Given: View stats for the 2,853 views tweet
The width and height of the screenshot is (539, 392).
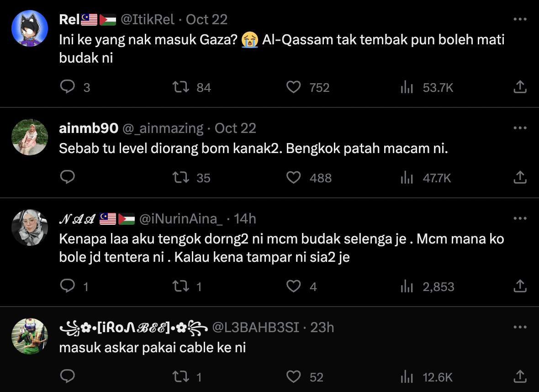Looking at the screenshot, I should 407,286.
